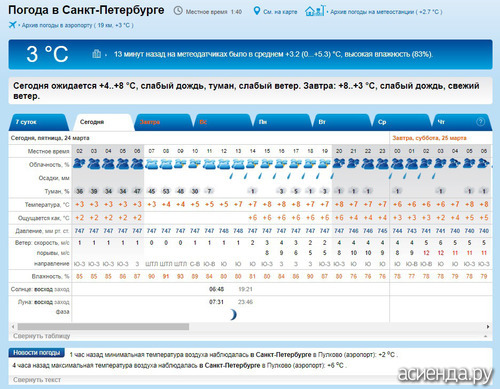Image resolution: width=500 pixels, height=389 pixels.
Task: Open the Вс forecast tab
Action: [223, 122]
